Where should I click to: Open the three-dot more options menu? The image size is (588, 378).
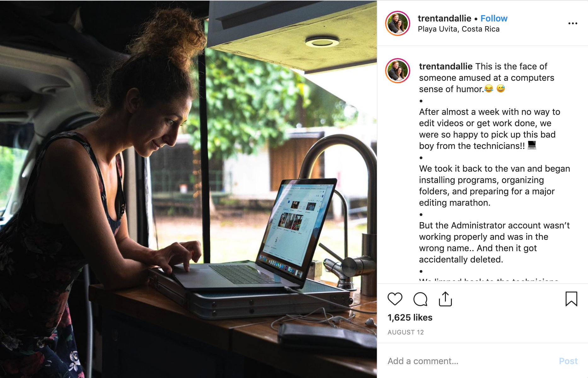[x=573, y=23]
